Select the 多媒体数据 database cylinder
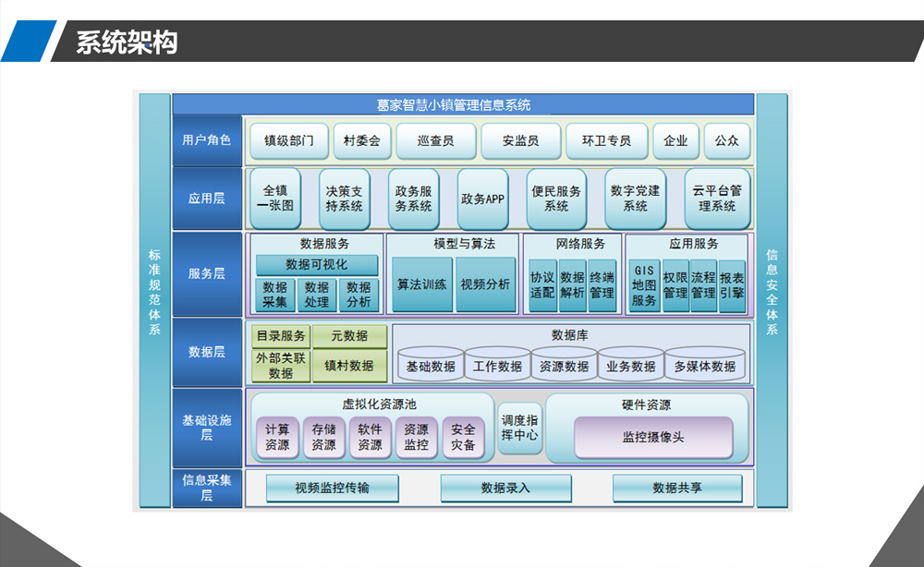This screenshot has height=567, width=924. [704, 366]
